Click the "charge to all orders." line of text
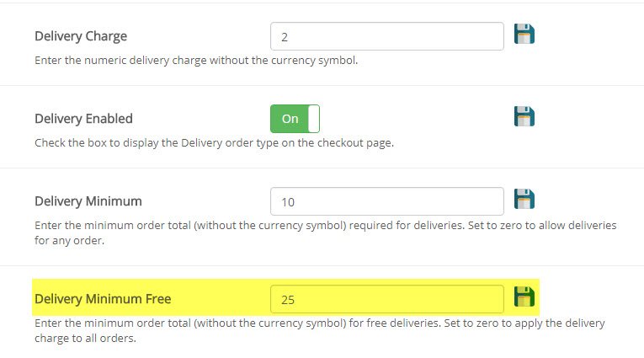 (x=85, y=339)
